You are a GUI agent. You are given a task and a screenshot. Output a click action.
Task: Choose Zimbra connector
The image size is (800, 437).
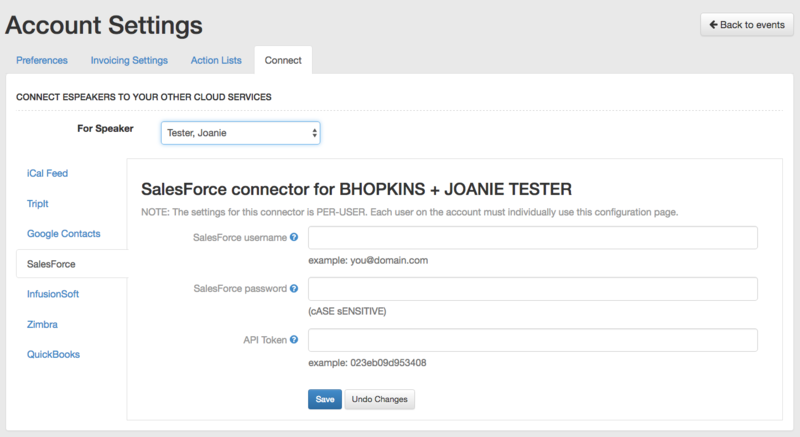[42, 324]
